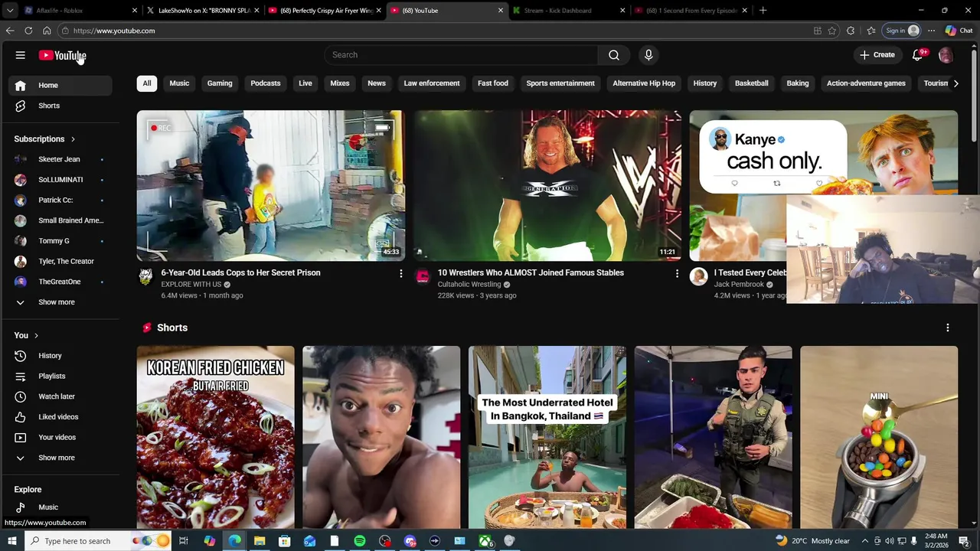Open SoLLUMINATI subscription channel
The image size is (980, 551).
[60, 180]
